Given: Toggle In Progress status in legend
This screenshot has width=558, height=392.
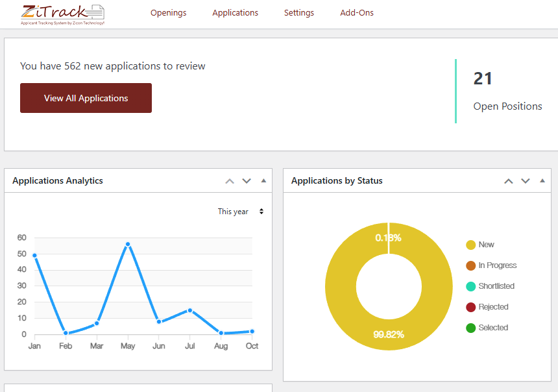Looking at the screenshot, I should 491,265.
